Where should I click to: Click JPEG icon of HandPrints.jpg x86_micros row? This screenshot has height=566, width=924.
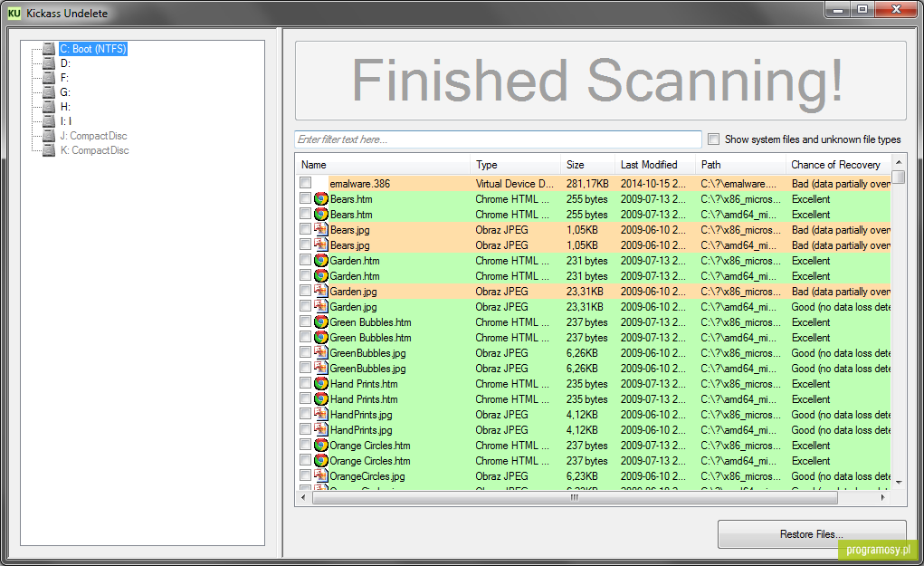point(321,414)
